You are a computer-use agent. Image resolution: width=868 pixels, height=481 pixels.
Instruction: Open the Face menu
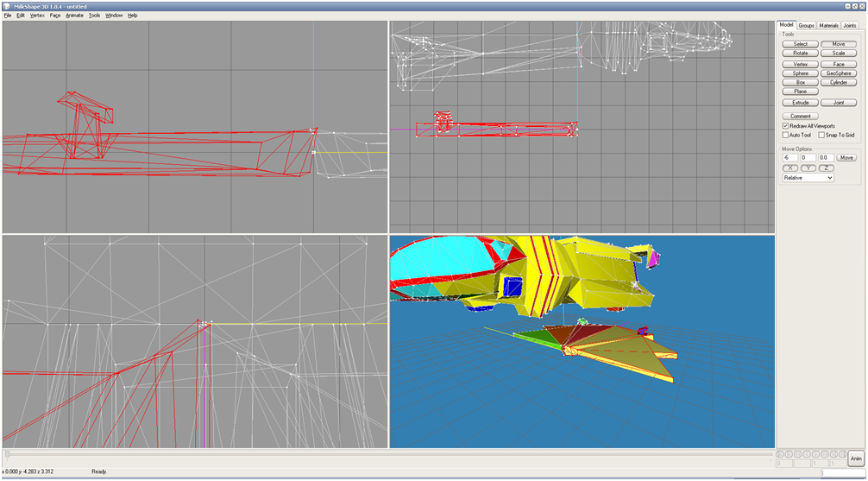(55, 16)
